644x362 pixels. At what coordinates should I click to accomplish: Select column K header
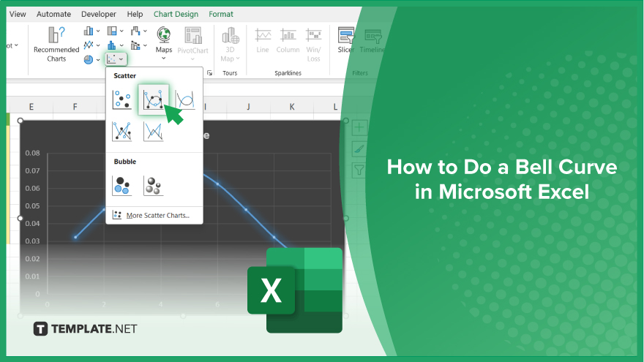coord(291,107)
